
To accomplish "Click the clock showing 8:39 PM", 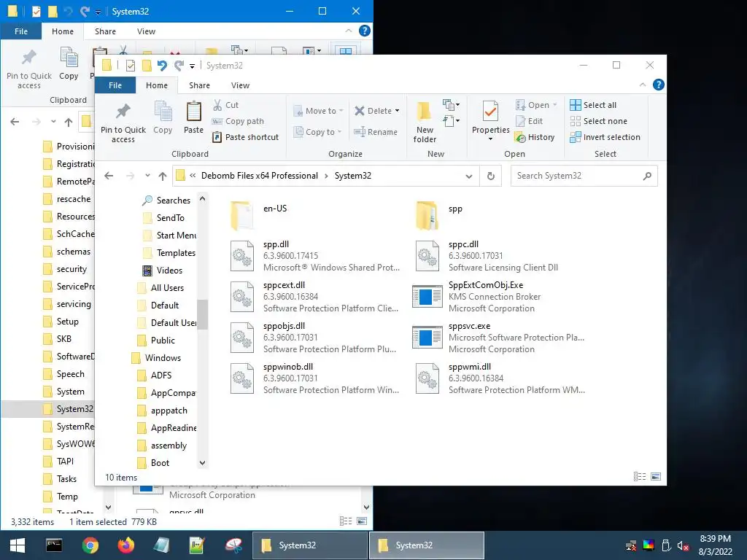I will [715, 539].
